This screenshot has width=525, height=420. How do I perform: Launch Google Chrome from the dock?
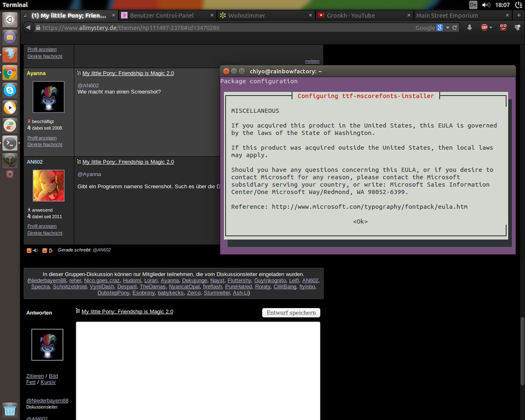[10, 73]
